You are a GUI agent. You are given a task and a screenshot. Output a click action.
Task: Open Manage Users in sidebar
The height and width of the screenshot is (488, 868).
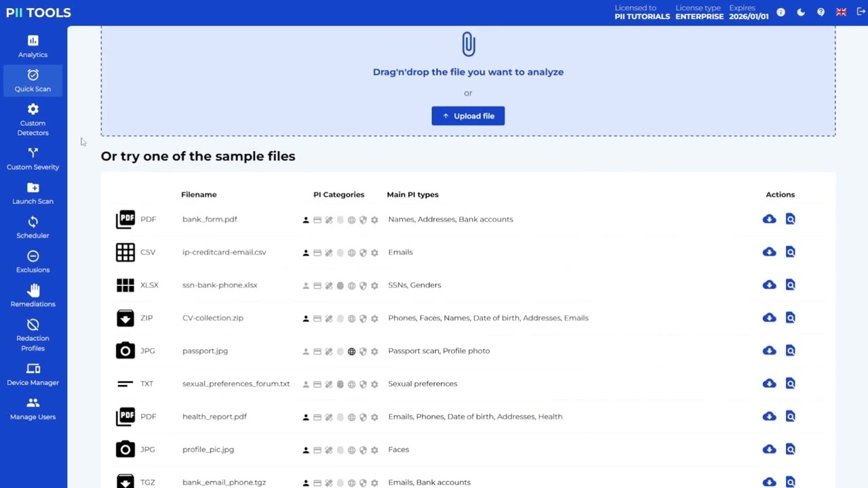click(x=33, y=409)
